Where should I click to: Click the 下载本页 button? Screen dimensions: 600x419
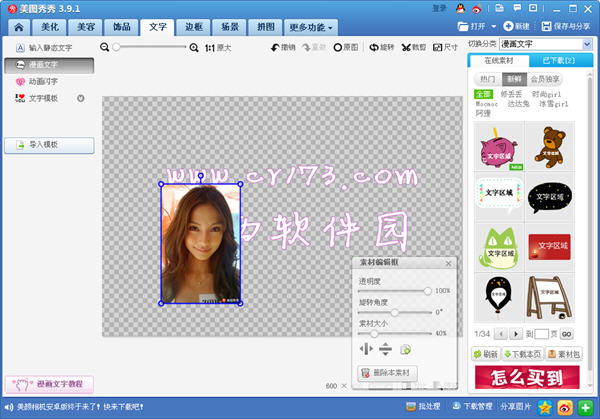point(523,354)
